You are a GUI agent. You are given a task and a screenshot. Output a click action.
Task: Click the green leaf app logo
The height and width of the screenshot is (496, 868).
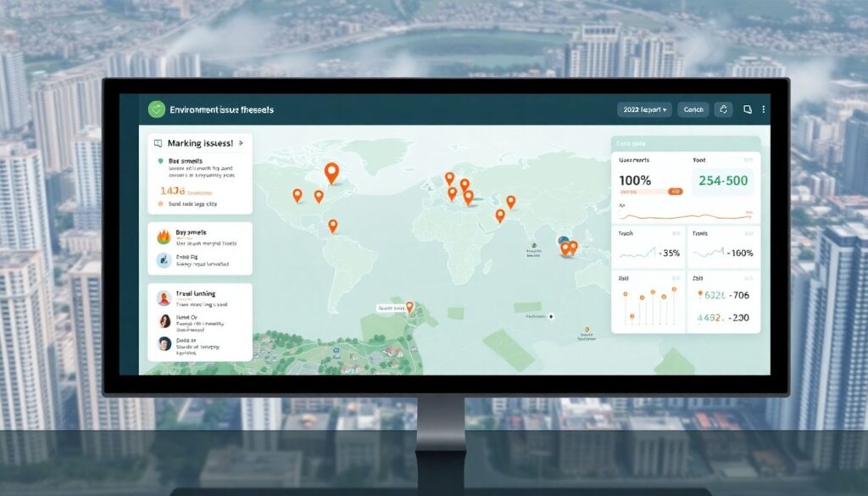[x=156, y=109]
